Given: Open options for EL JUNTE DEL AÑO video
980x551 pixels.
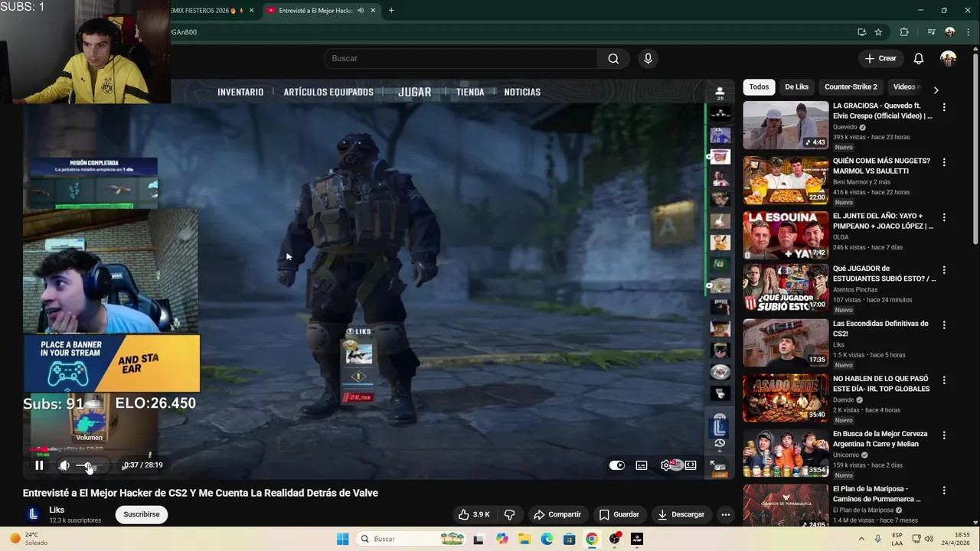Looking at the screenshot, I should point(944,218).
